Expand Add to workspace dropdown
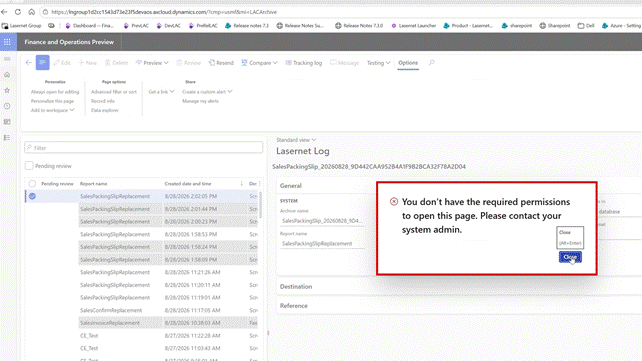 pos(52,110)
